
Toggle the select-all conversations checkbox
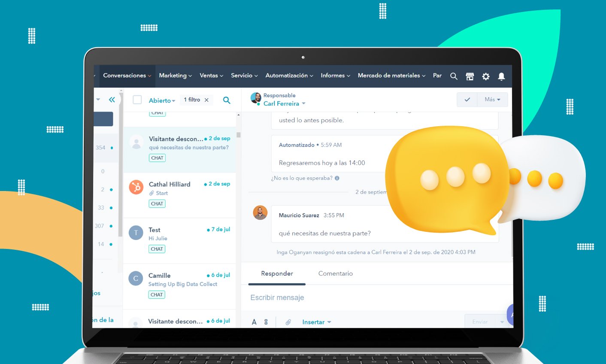point(137,100)
